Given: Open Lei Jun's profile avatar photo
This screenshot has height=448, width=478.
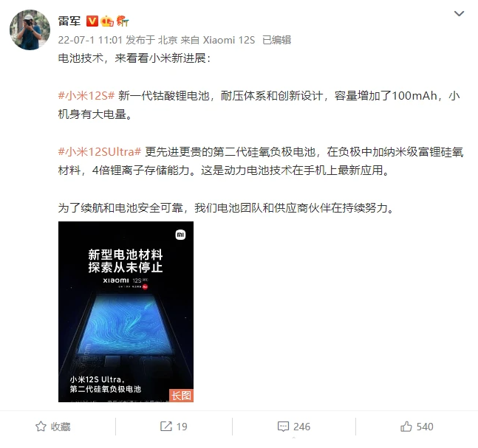Looking at the screenshot, I should point(30,30).
